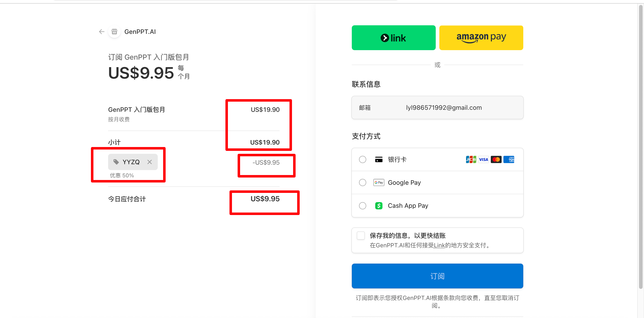Click the American Express logo
The height and width of the screenshot is (318, 644).
(509, 159)
